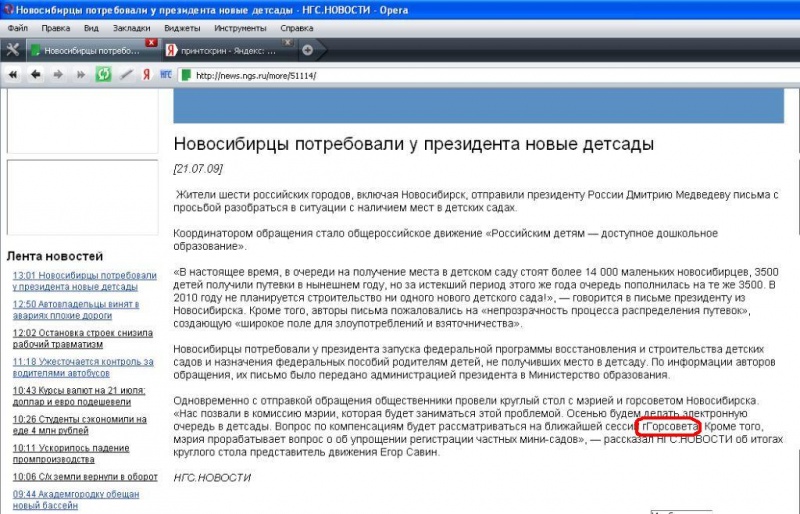
Task: Click the wand pencil icon in toolbar
Action: click(126, 75)
